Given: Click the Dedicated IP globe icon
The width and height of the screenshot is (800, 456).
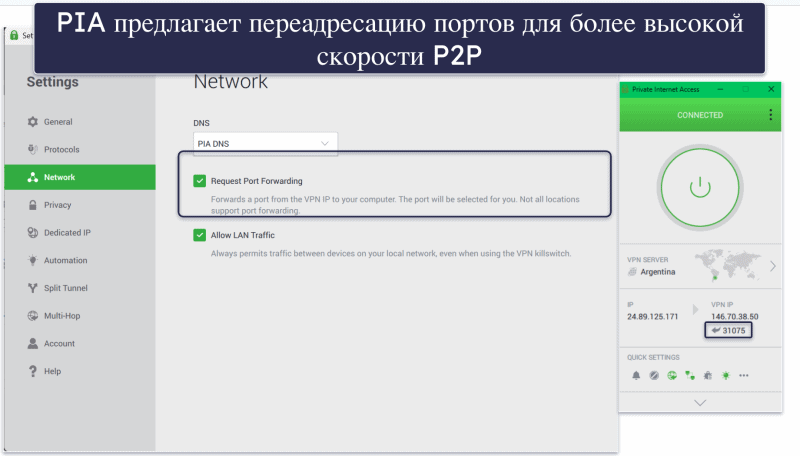Looking at the screenshot, I should [x=33, y=233].
